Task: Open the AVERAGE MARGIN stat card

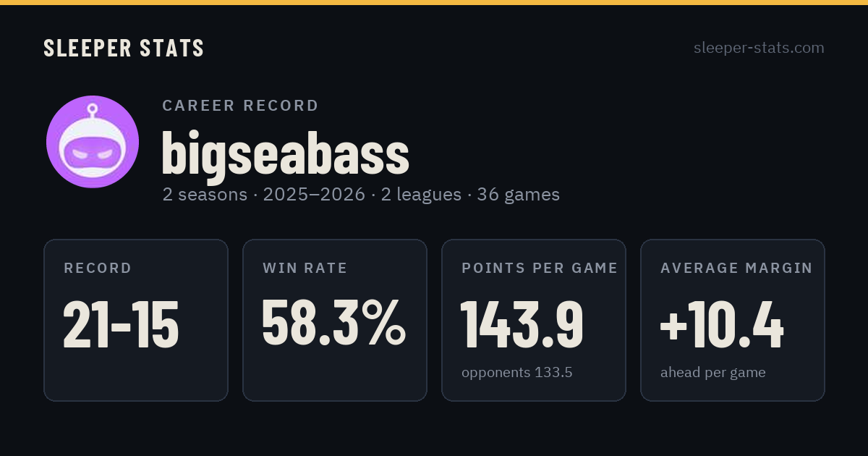Action: [x=733, y=320]
